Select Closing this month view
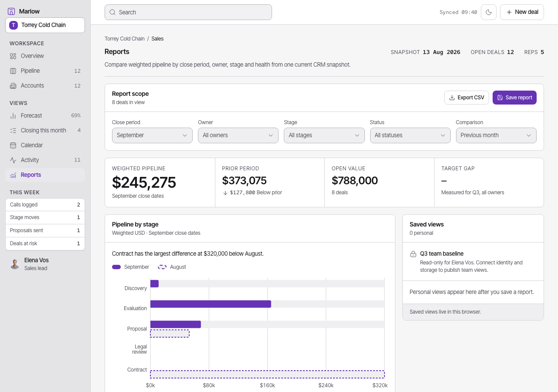The height and width of the screenshot is (392, 558). pos(45,130)
